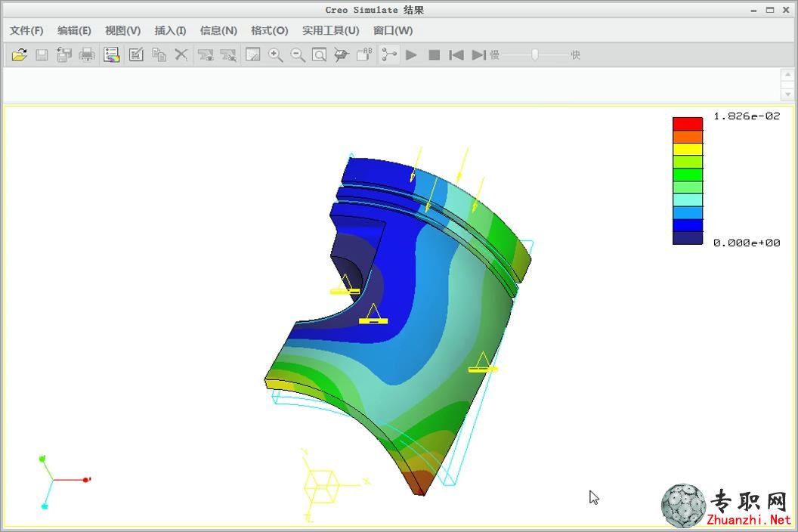Open the 插入(I) menu

(x=170, y=30)
